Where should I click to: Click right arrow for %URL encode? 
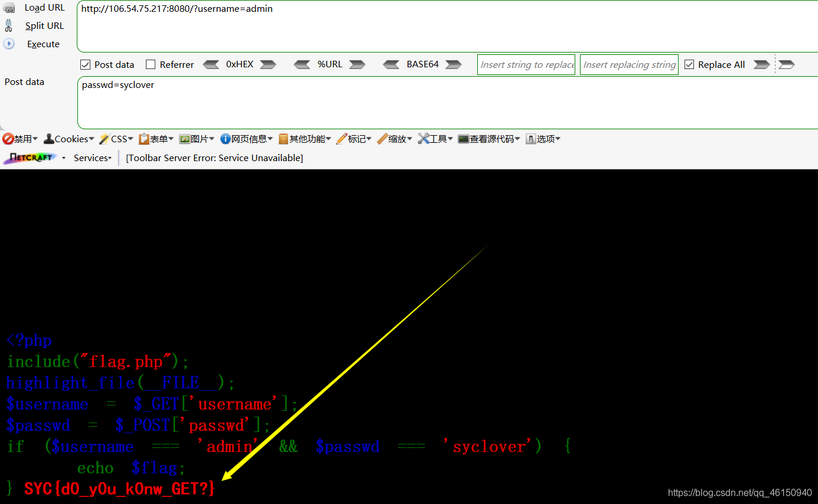click(x=357, y=64)
